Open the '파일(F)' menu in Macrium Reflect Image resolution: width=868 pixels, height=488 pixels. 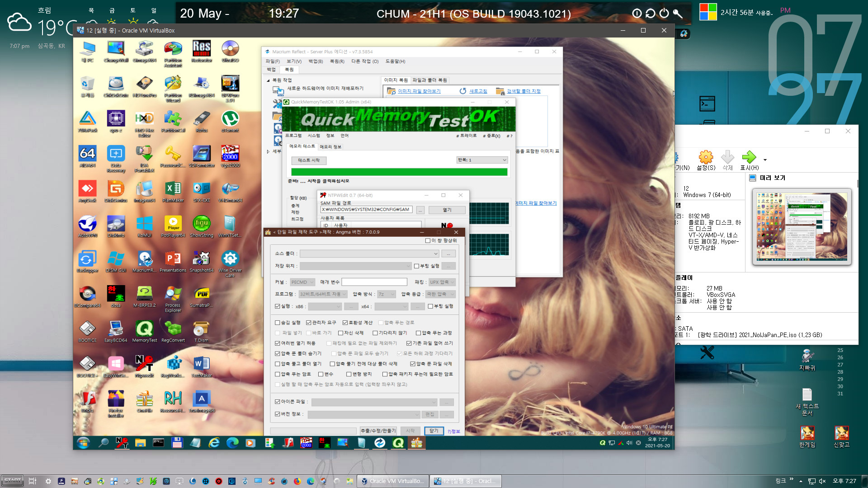(273, 61)
